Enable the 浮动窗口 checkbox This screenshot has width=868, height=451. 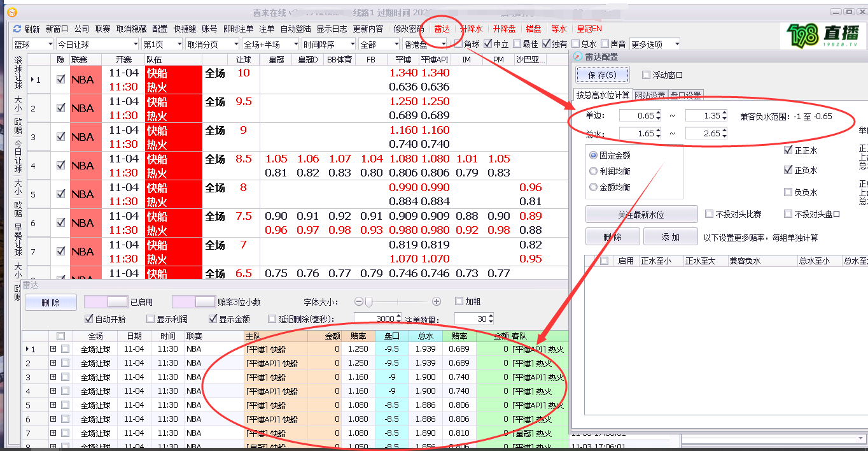tap(647, 75)
